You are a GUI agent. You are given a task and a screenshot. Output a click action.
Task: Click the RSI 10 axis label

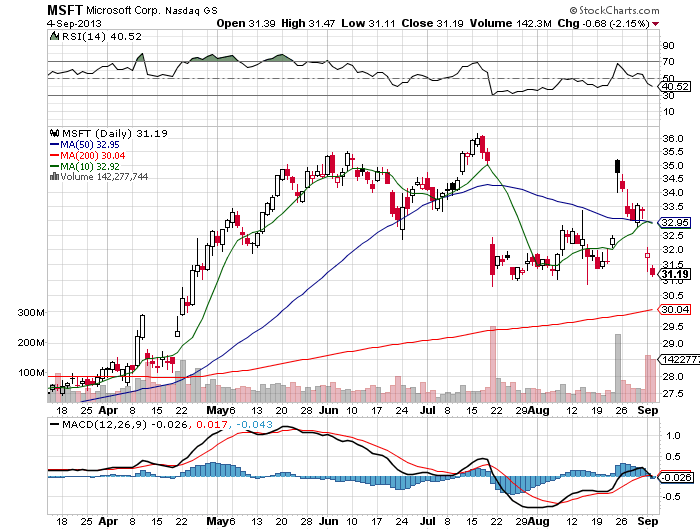click(x=669, y=112)
